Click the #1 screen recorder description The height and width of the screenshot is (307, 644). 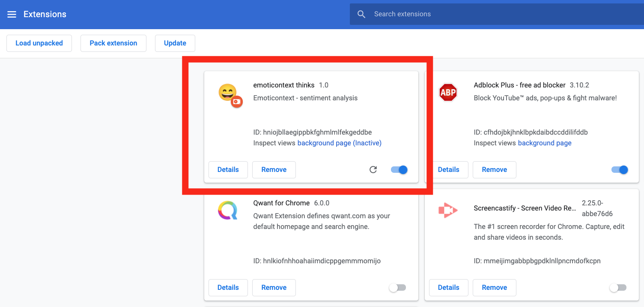pyautogui.click(x=549, y=232)
